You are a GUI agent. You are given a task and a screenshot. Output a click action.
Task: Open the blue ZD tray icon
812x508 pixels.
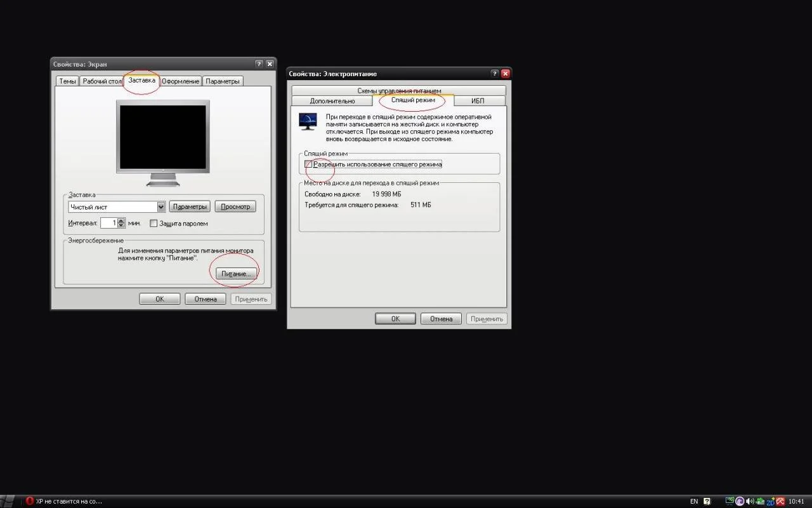coord(769,501)
